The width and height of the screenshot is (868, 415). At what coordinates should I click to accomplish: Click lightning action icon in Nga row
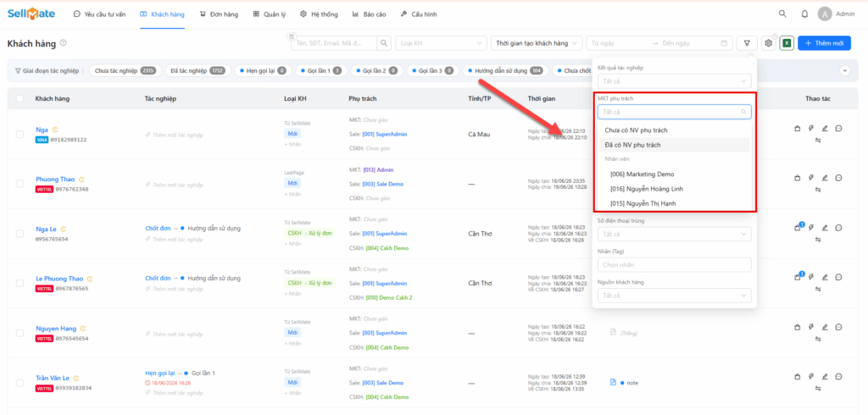(x=811, y=129)
